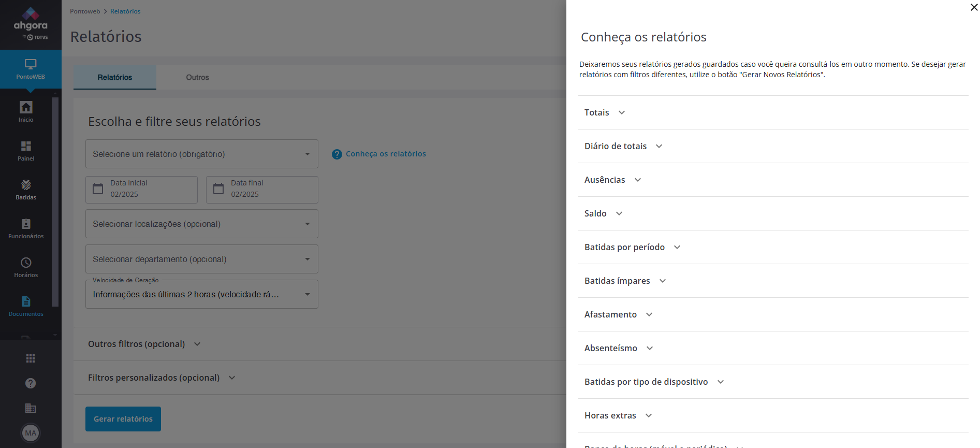
Task: Open the apps grid icon
Action: click(x=31, y=358)
